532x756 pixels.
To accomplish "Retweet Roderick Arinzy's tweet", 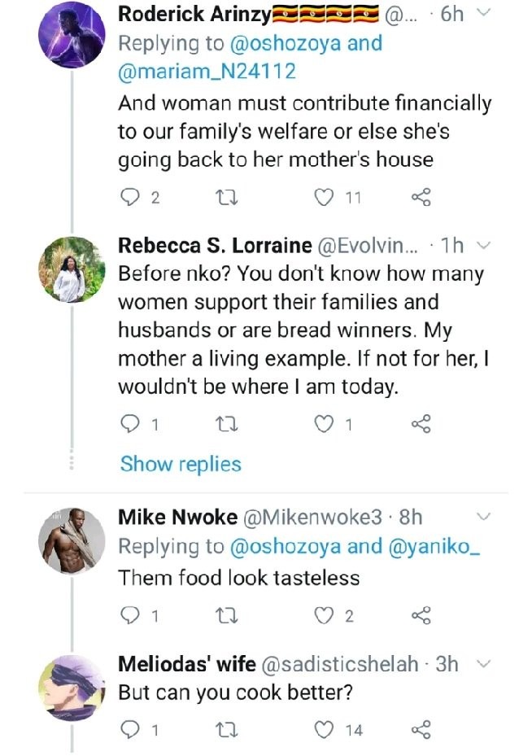I will pyautogui.click(x=226, y=198).
